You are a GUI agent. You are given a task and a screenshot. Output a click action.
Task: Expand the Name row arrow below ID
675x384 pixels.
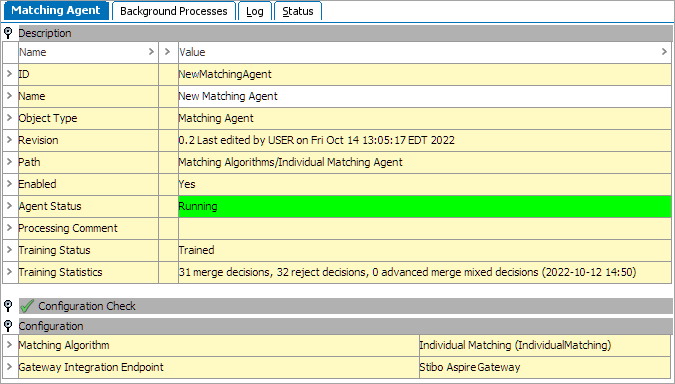(9, 96)
